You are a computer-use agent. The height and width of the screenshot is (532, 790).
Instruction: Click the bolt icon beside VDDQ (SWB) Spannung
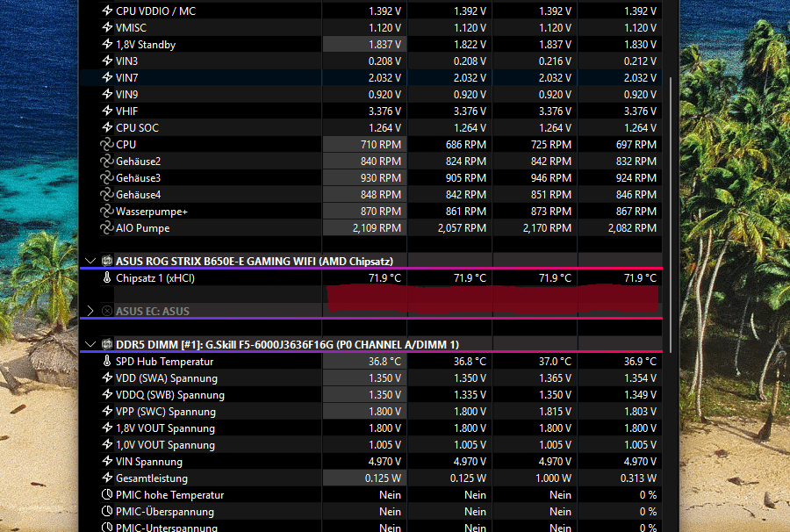pyautogui.click(x=107, y=394)
